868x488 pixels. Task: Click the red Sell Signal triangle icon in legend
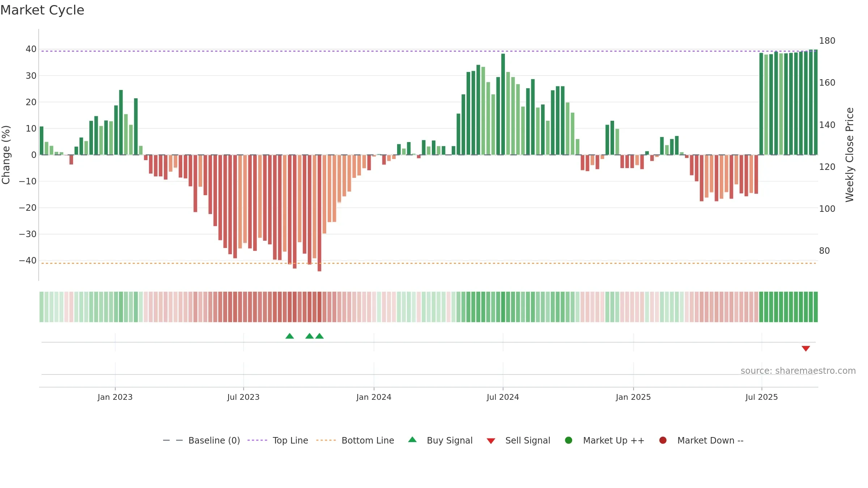coord(491,441)
